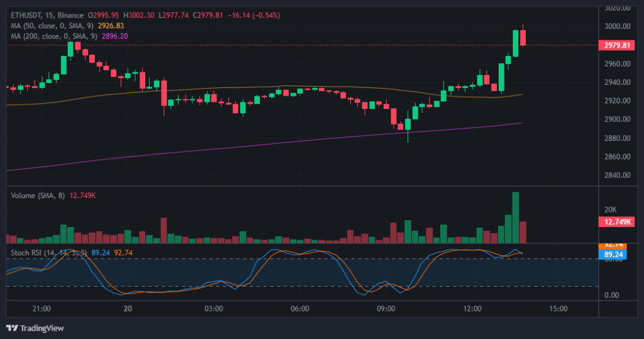Click the red 2979.81 current price label

tap(617, 45)
